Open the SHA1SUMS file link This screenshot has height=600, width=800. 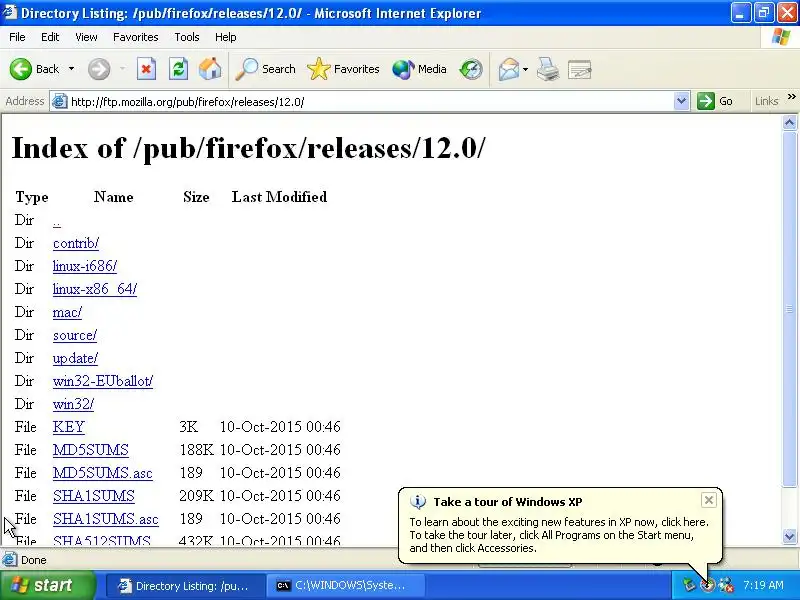[x=93, y=496]
